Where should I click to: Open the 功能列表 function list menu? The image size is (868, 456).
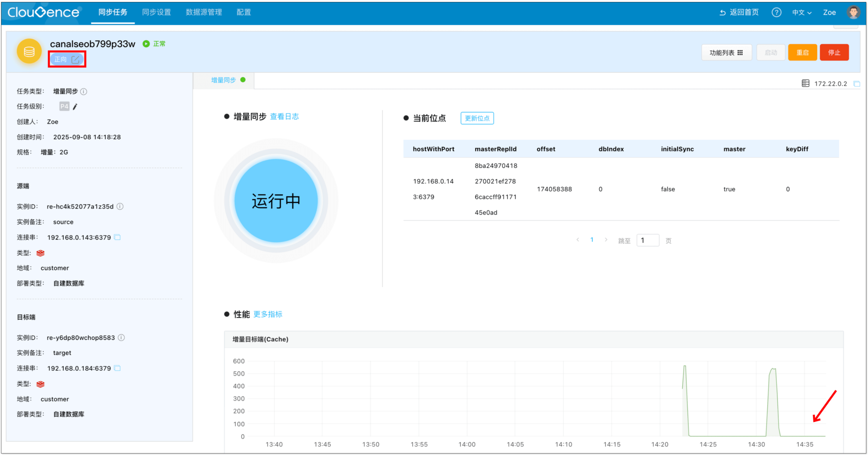coord(726,53)
